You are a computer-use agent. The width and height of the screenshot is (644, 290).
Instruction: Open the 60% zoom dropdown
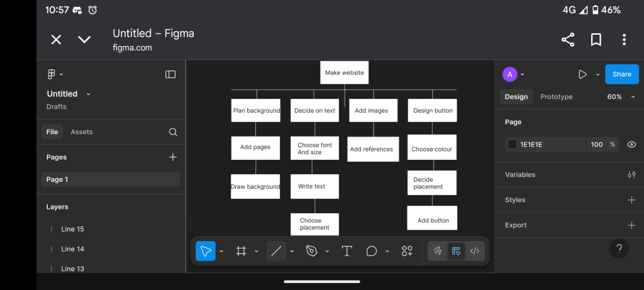pyautogui.click(x=619, y=97)
